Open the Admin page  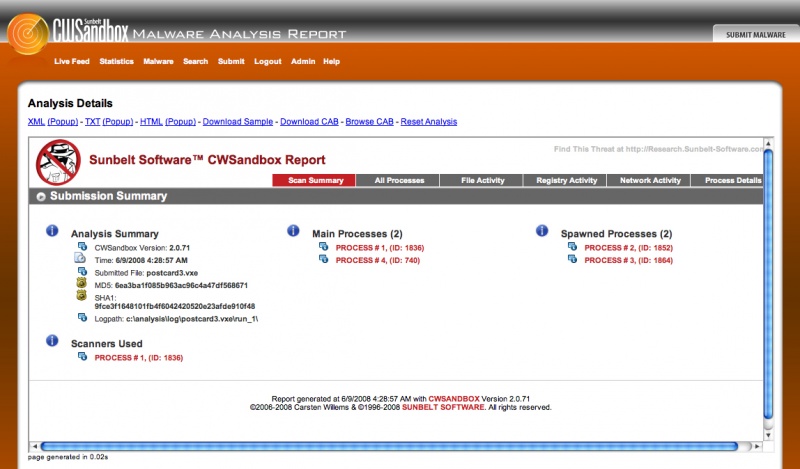point(303,61)
